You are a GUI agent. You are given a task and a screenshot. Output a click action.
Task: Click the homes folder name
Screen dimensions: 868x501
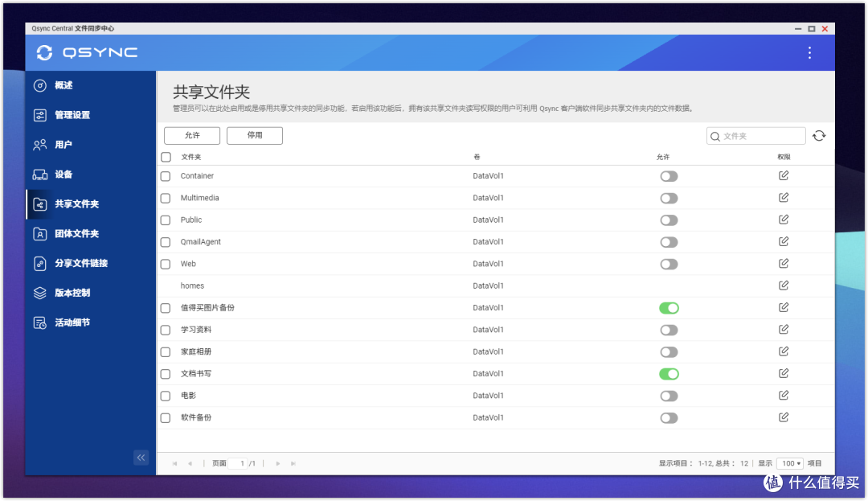click(192, 285)
